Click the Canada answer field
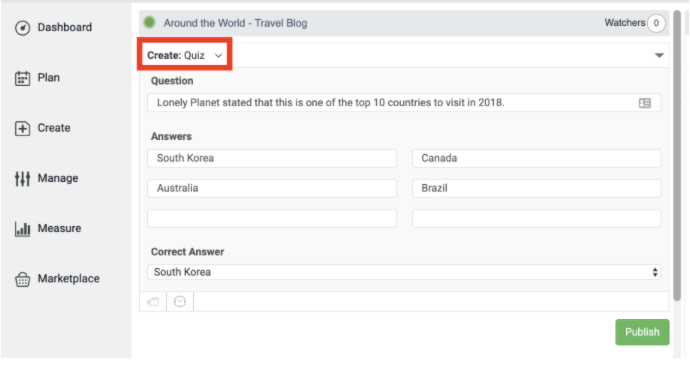Image resolution: width=690 pixels, height=370 pixels. 536,158
